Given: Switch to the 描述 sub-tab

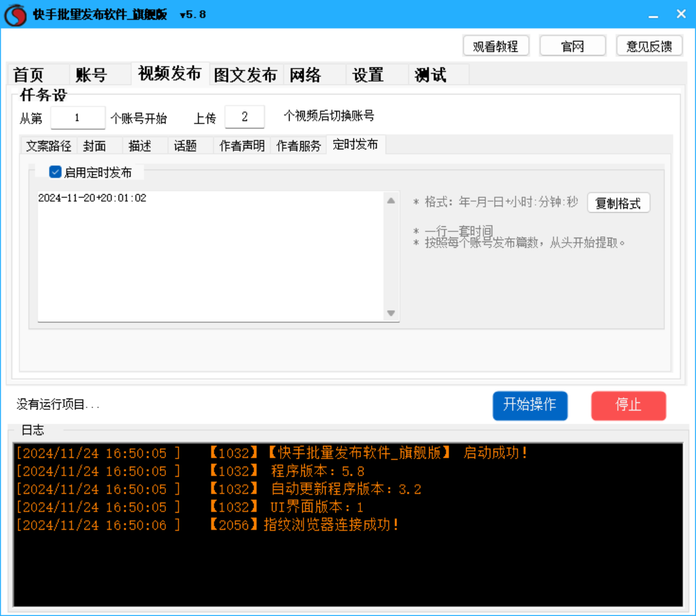Looking at the screenshot, I should pyautogui.click(x=145, y=146).
